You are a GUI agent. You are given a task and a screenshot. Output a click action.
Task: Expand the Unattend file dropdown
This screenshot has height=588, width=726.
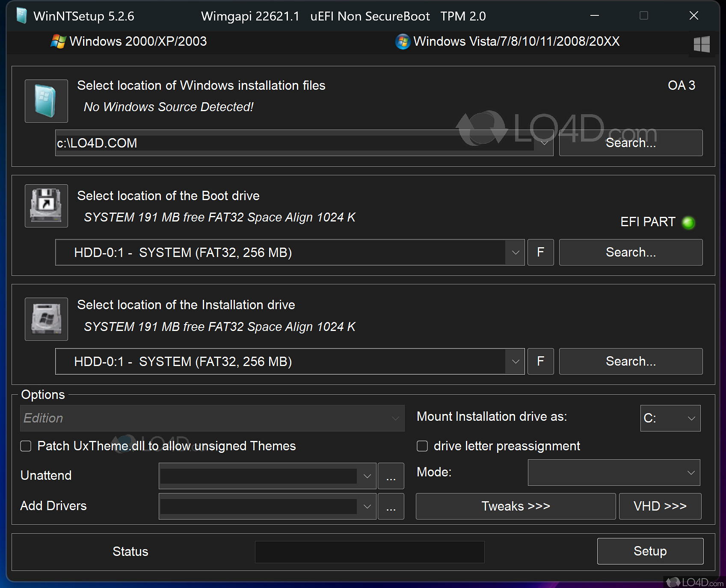point(367,476)
